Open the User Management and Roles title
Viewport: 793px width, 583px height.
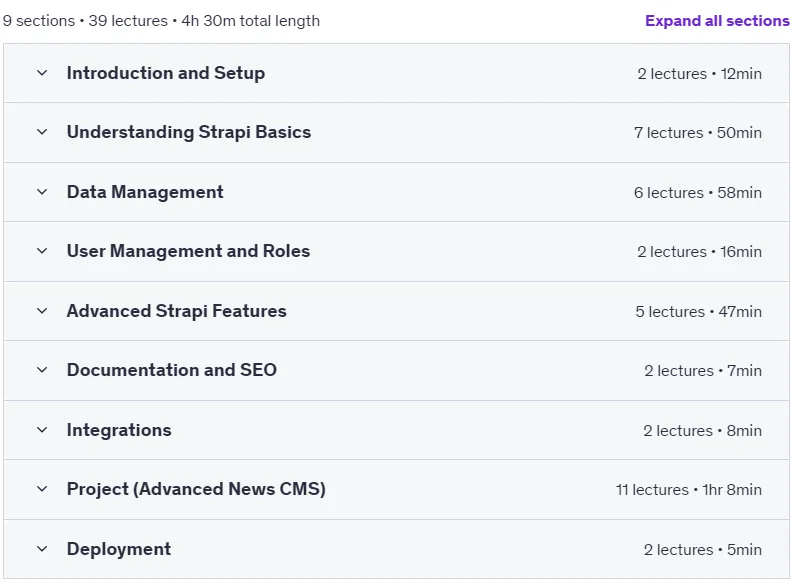tap(189, 251)
